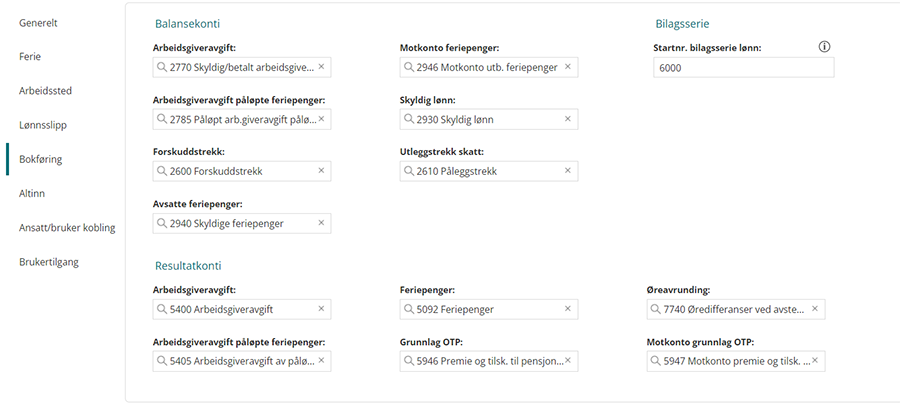The image size is (900, 403).
Task: Click the info icon beside Startnr. bilagsserie lønn
Action: pyautogui.click(x=824, y=47)
